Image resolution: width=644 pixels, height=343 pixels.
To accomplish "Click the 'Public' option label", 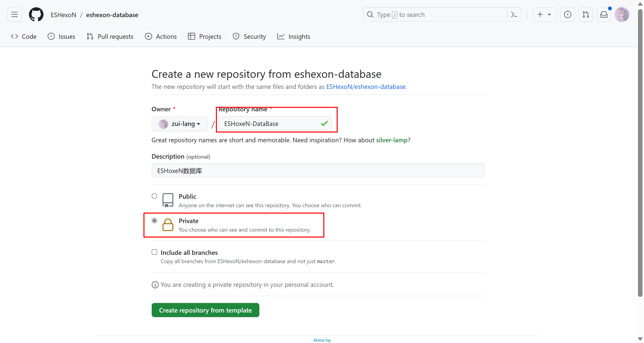I will pos(187,196).
